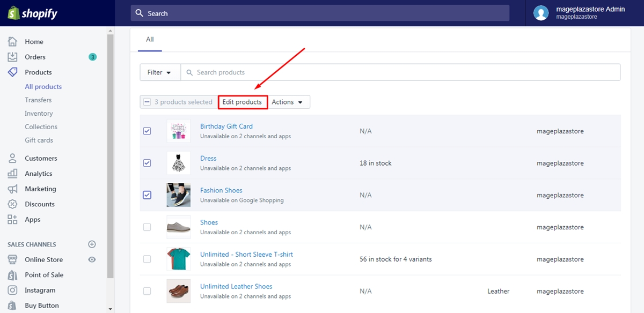644x313 pixels.
Task: Click the Products tag icon
Action: coord(13,72)
